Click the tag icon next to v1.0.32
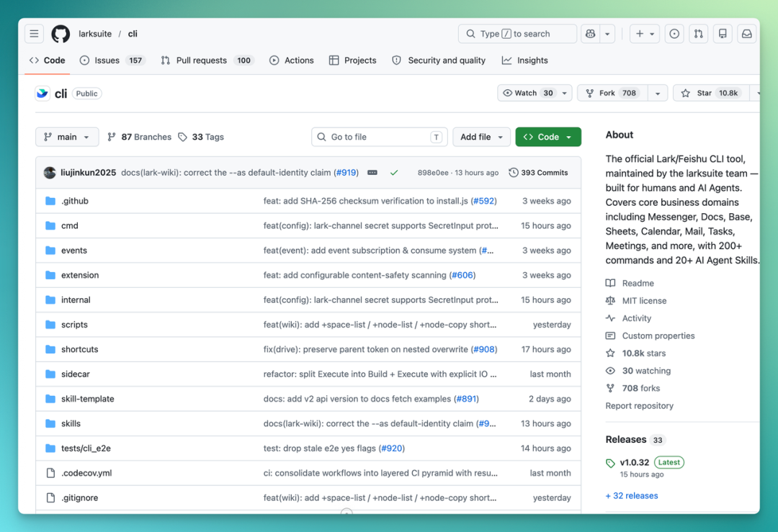778x532 pixels. pos(610,463)
